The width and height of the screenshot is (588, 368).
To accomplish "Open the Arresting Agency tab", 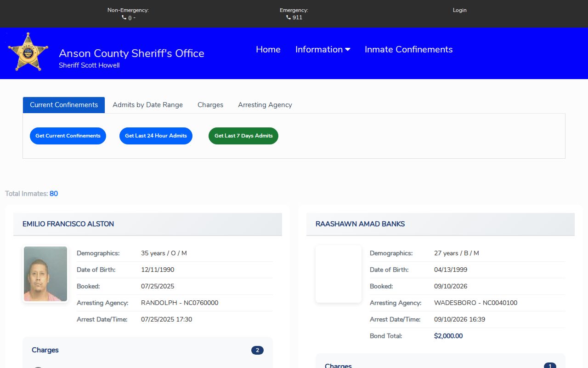I will click(x=265, y=105).
